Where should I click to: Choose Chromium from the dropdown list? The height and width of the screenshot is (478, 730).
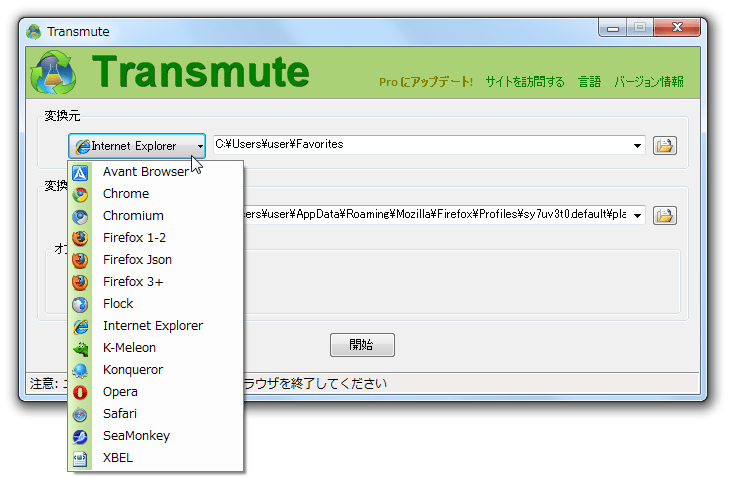pos(155,215)
